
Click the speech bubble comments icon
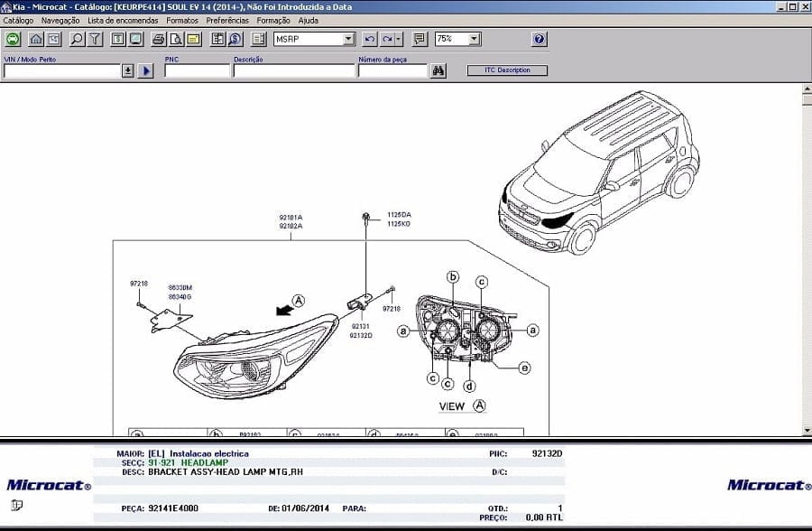coord(420,39)
